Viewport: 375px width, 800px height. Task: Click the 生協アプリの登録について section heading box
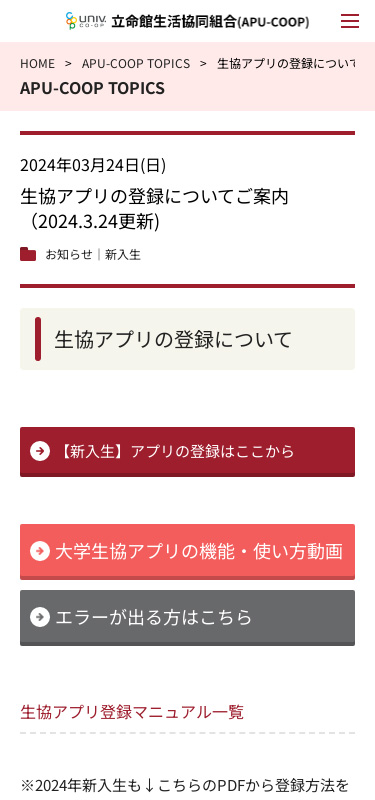(x=187, y=339)
